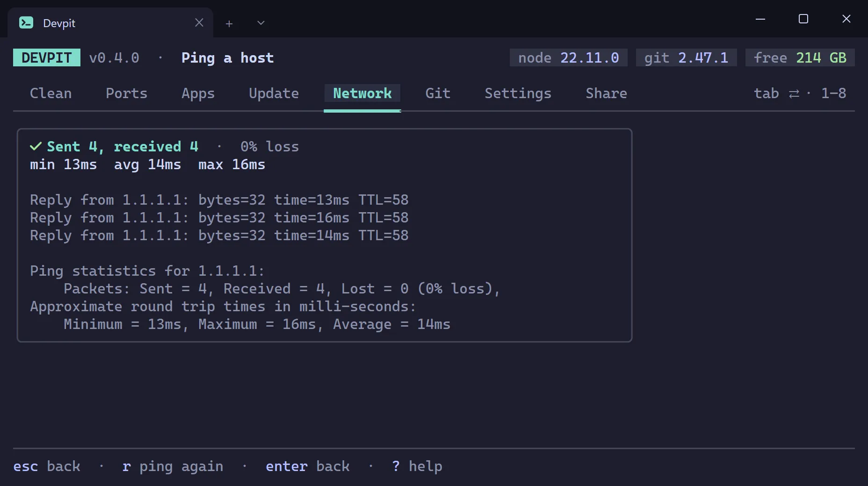Click the 'Minimum = 13ms' line
Image resolution: width=868 pixels, height=486 pixels.
coord(257,324)
